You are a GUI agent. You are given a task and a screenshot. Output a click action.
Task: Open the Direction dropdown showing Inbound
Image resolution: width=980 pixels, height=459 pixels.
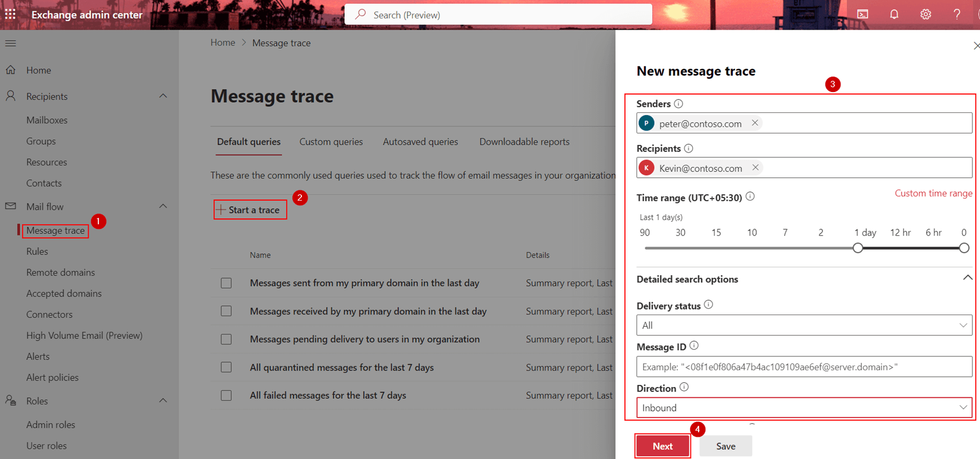click(804, 408)
